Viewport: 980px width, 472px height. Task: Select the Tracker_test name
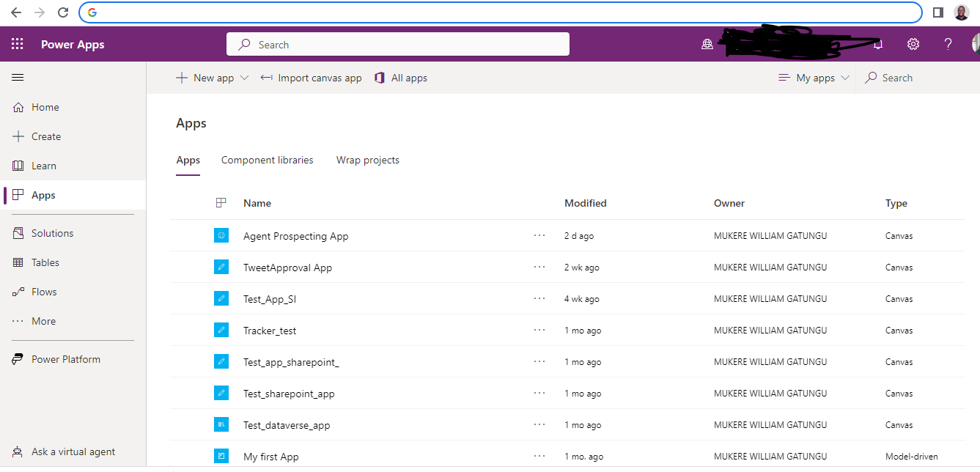(x=270, y=331)
